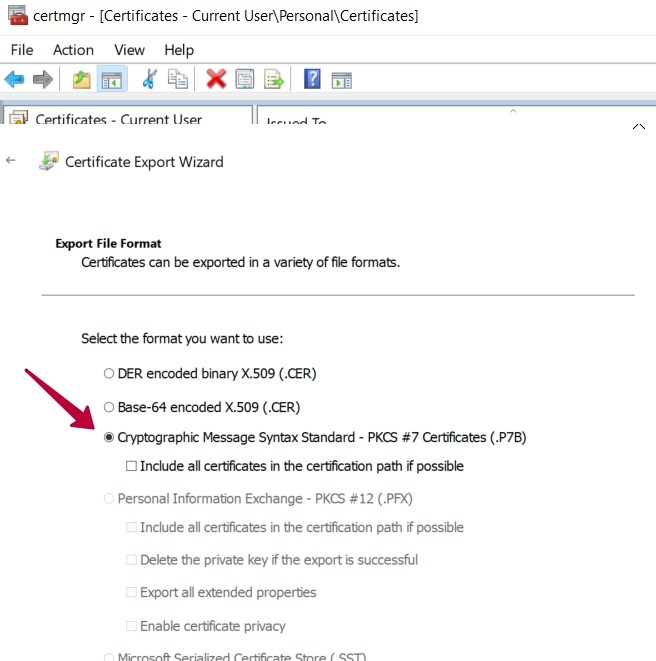Select the PKCS #7 Certificates (.P7B) option
The height and width of the screenshot is (661, 656).
(x=109, y=437)
